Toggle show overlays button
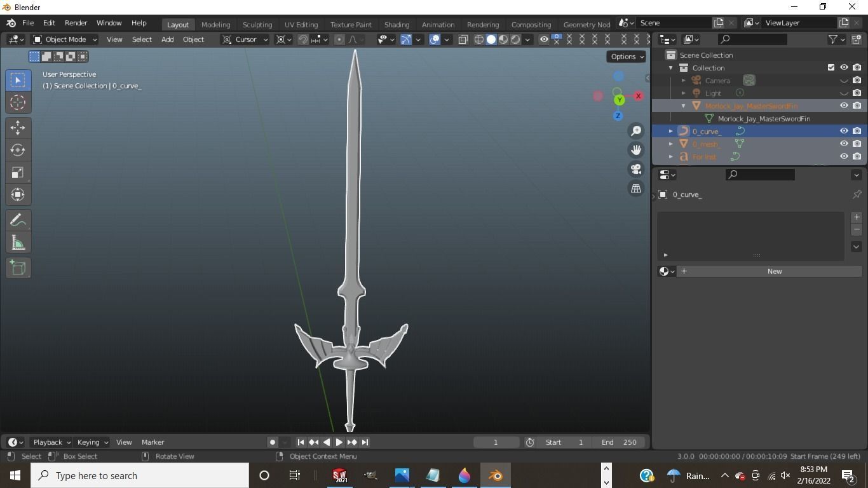Screen dimensions: 868x488 click(x=435, y=39)
